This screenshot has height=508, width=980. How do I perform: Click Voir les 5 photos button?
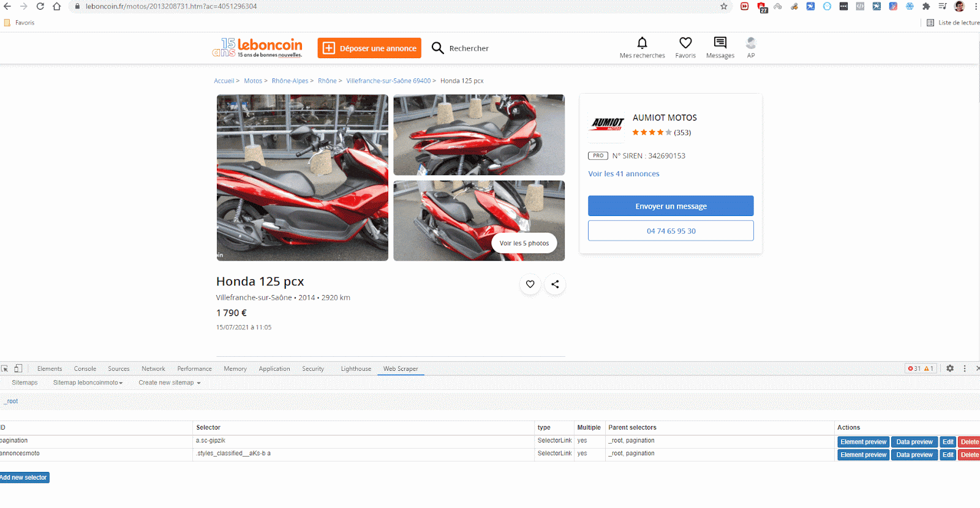pyautogui.click(x=524, y=243)
